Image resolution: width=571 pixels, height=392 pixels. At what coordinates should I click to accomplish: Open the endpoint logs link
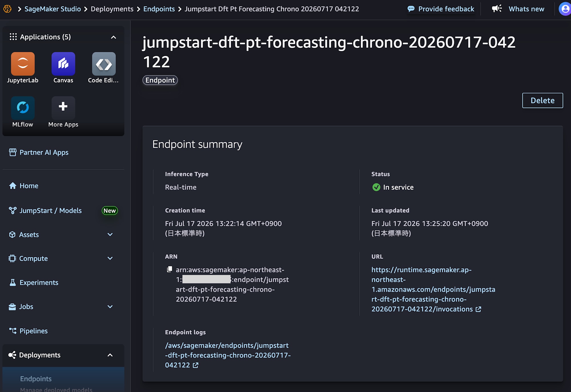click(228, 355)
